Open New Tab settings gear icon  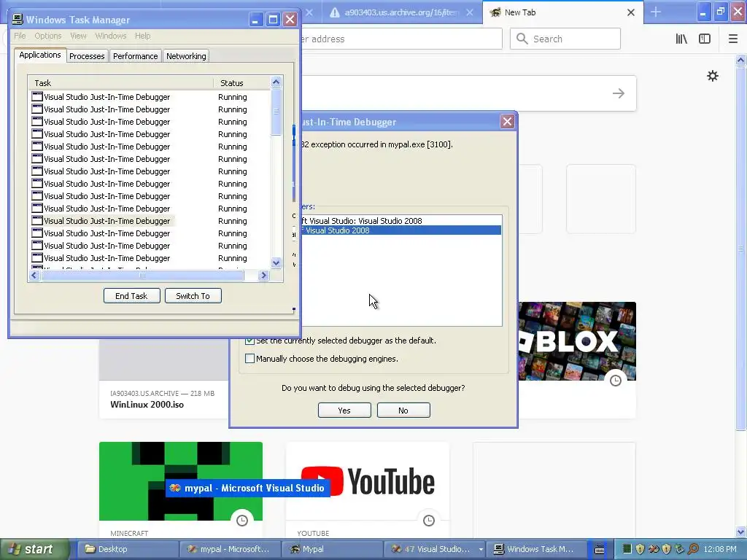coord(712,76)
